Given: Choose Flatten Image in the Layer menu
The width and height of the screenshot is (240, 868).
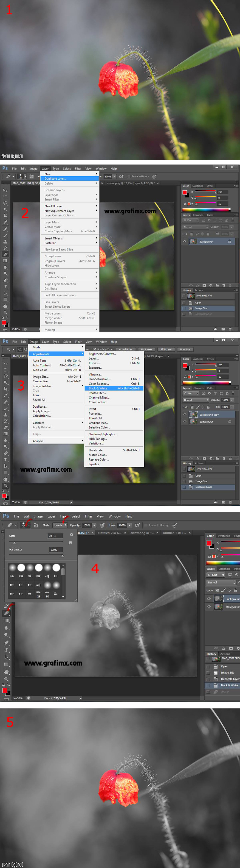Looking at the screenshot, I should tap(70, 322).
